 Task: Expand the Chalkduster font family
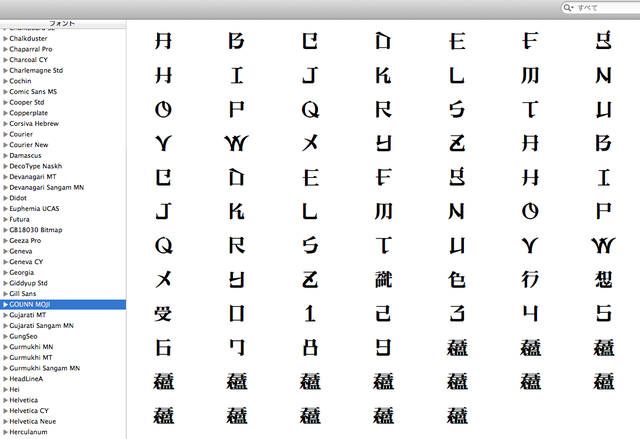(5, 38)
